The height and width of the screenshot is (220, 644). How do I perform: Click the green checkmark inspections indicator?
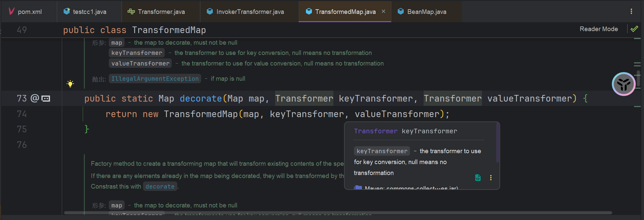click(x=634, y=29)
